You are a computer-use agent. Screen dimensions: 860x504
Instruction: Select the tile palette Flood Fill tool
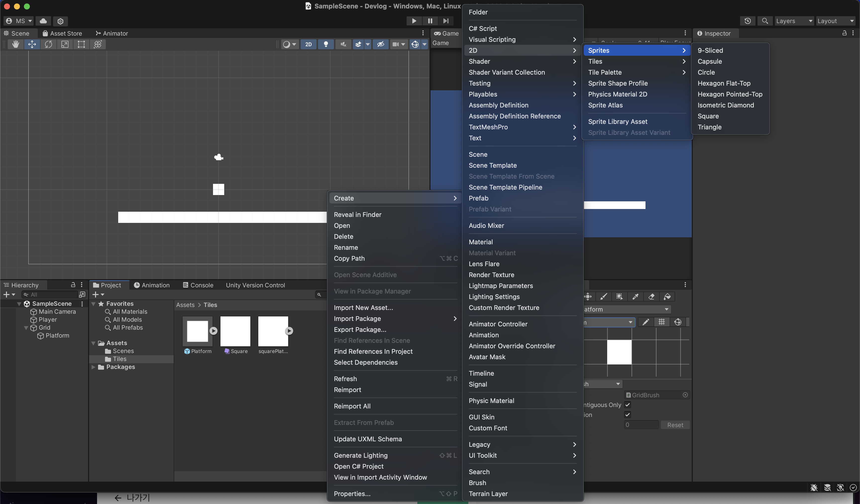[x=667, y=297]
